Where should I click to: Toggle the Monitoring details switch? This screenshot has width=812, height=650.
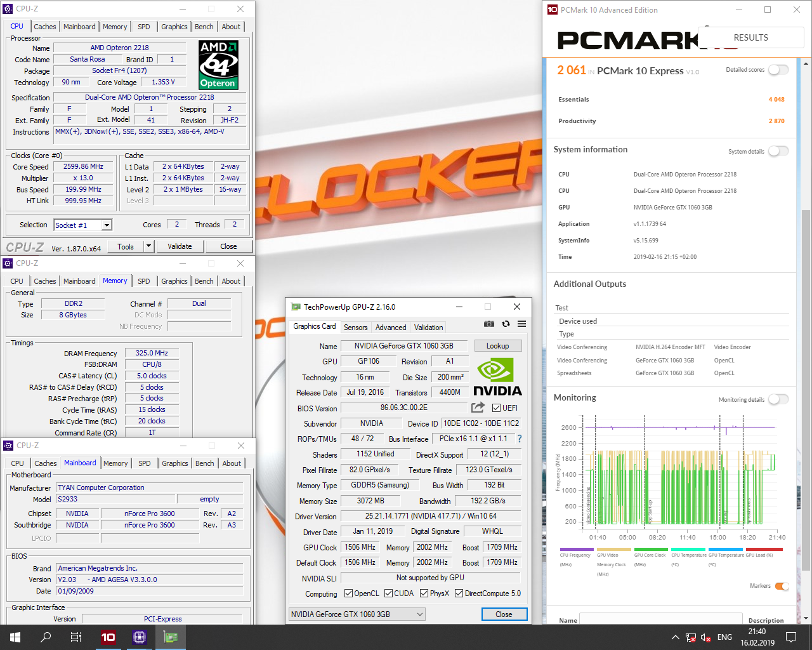778,399
